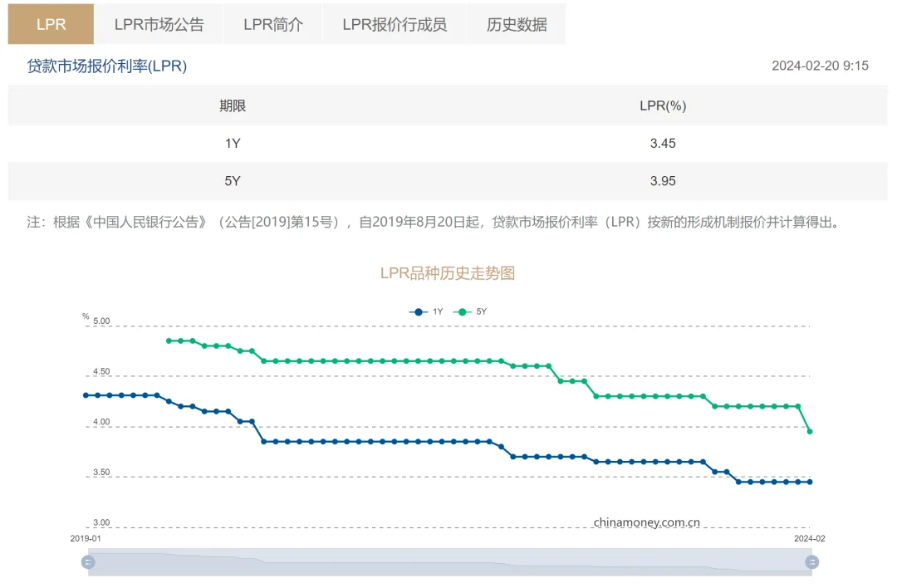Click the first 1Y data point at 2019-01

coord(86,395)
